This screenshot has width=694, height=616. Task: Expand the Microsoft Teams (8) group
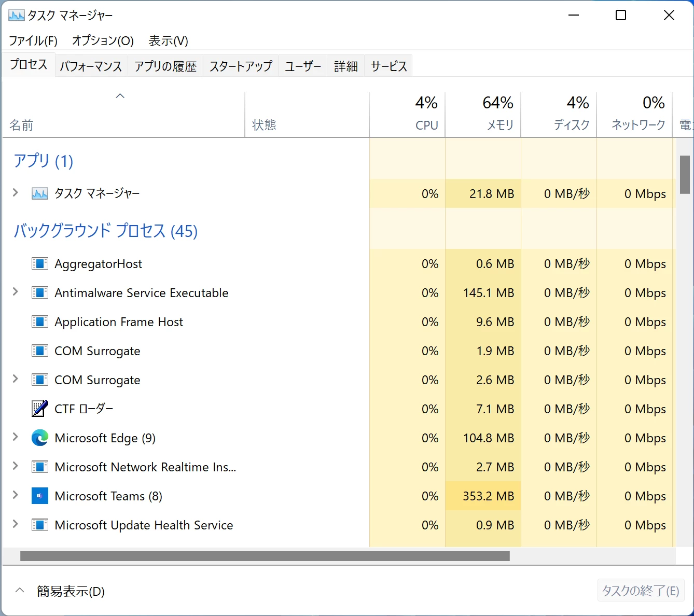16,495
